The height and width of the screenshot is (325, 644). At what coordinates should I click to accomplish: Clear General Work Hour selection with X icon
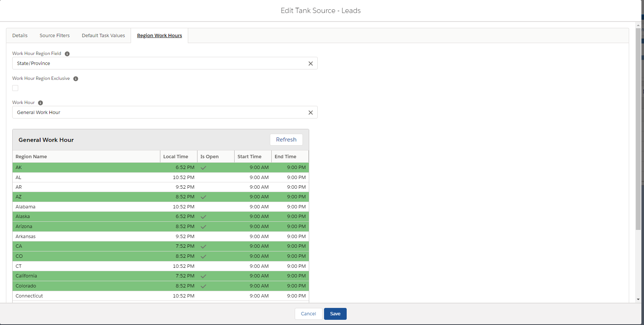click(311, 113)
